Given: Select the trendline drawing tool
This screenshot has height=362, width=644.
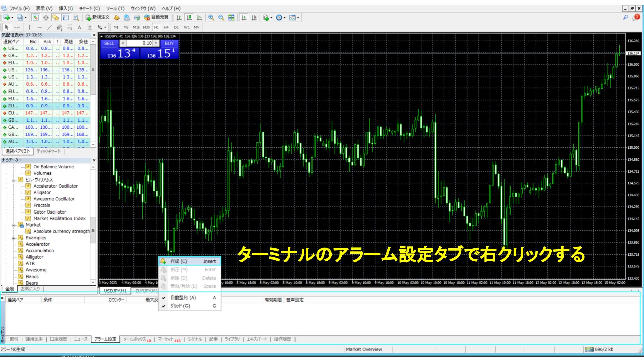Looking at the screenshot, I should point(50,28).
